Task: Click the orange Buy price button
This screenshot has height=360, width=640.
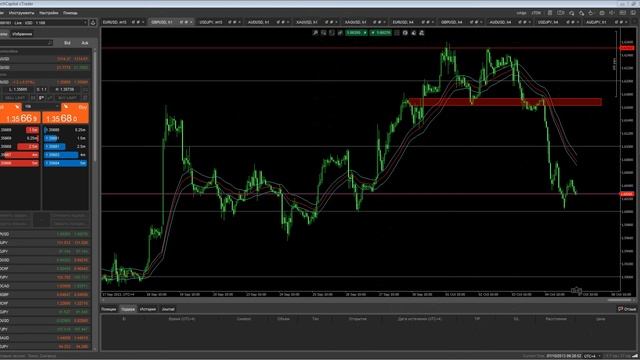Action: tap(65, 113)
